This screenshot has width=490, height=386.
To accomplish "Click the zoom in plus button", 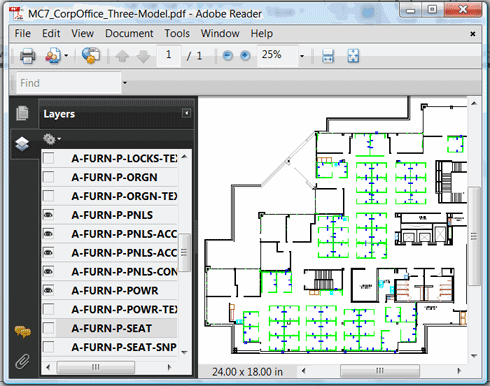I will [x=245, y=55].
